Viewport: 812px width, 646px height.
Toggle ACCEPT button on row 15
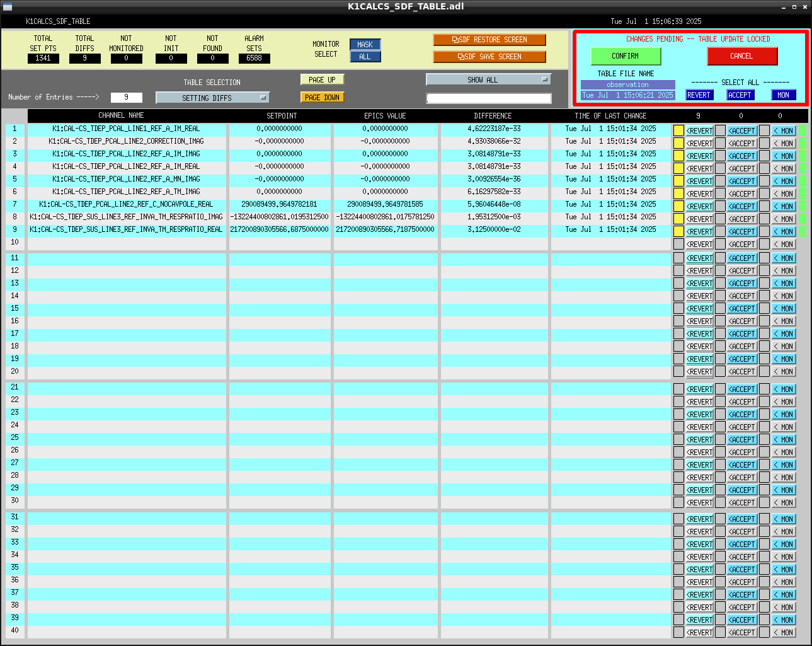coord(742,309)
